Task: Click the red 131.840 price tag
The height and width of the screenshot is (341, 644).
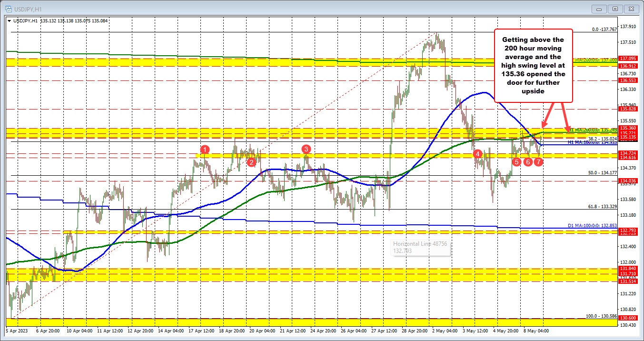Action: pos(629,269)
